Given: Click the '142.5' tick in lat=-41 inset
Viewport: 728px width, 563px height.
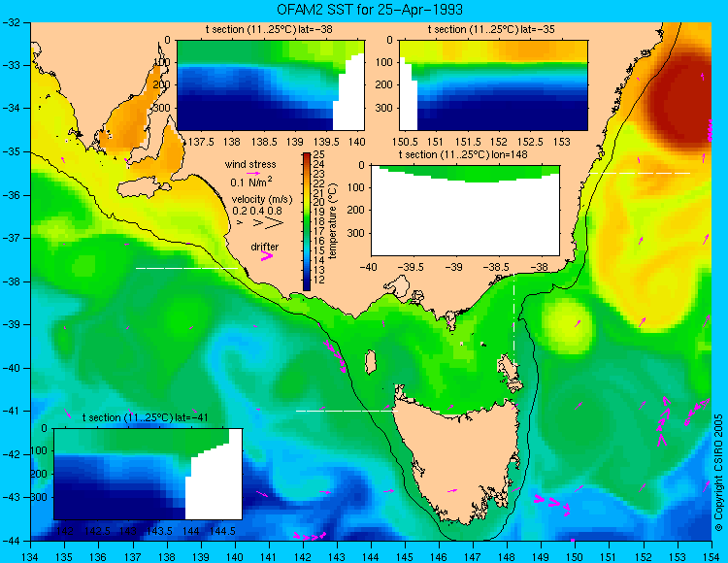Looking at the screenshot, I should pos(97,531).
